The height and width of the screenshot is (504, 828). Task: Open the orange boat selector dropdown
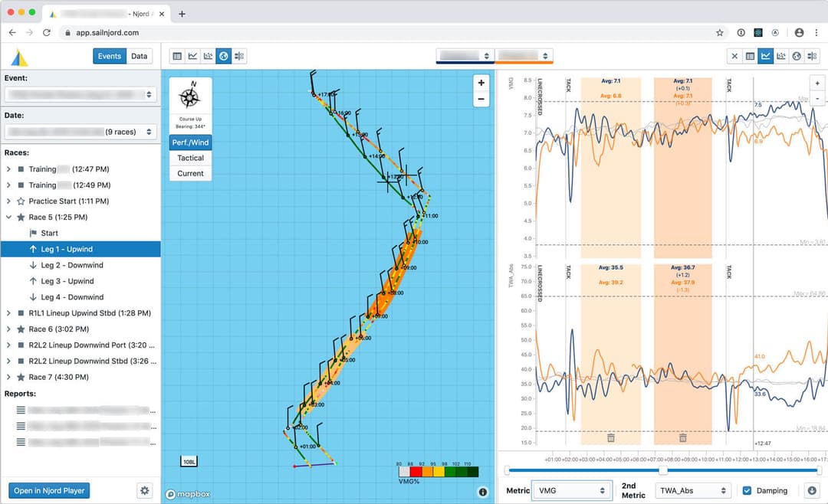point(524,55)
